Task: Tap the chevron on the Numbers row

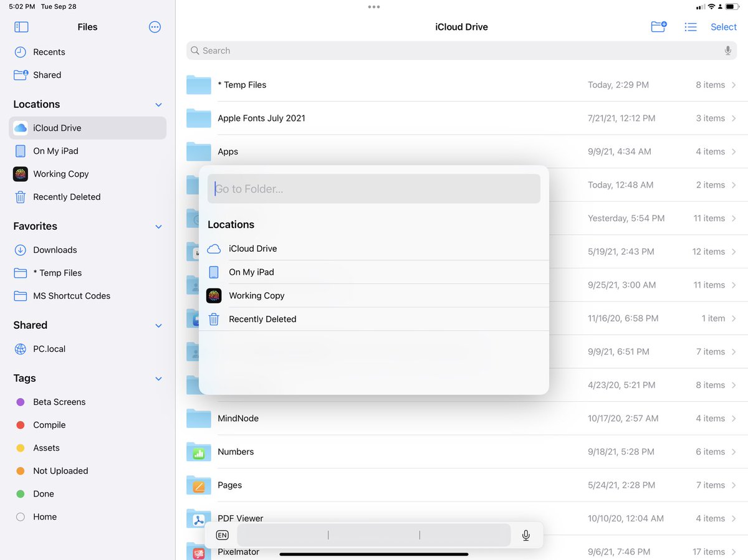Action: click(x=734, y=452)
